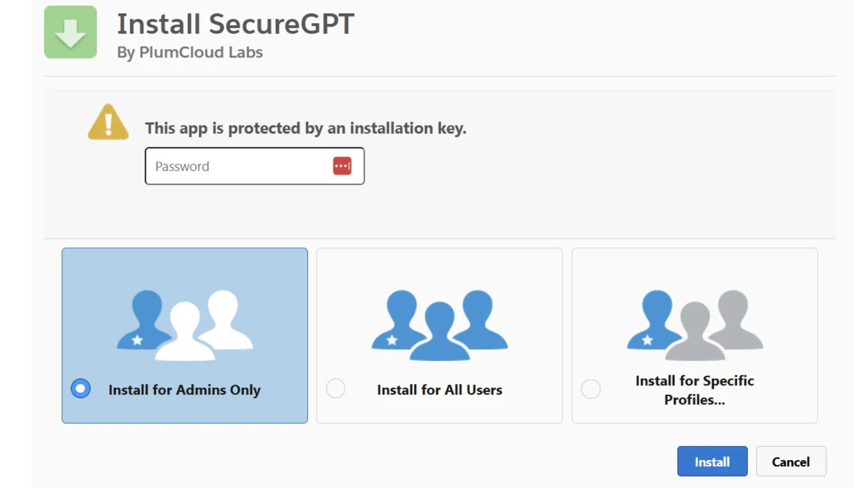Click the "Install SecureGPT" heading

[x=236, y=24]
